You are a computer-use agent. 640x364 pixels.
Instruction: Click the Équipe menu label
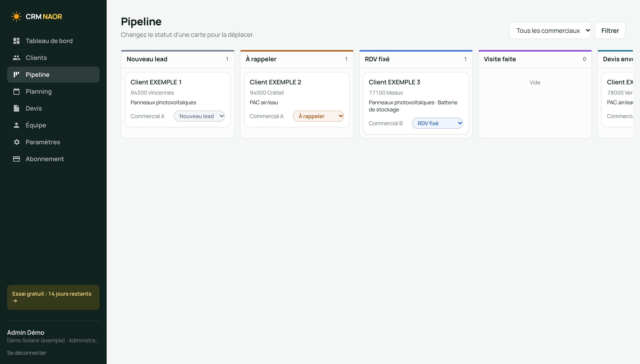pos(36,125)
